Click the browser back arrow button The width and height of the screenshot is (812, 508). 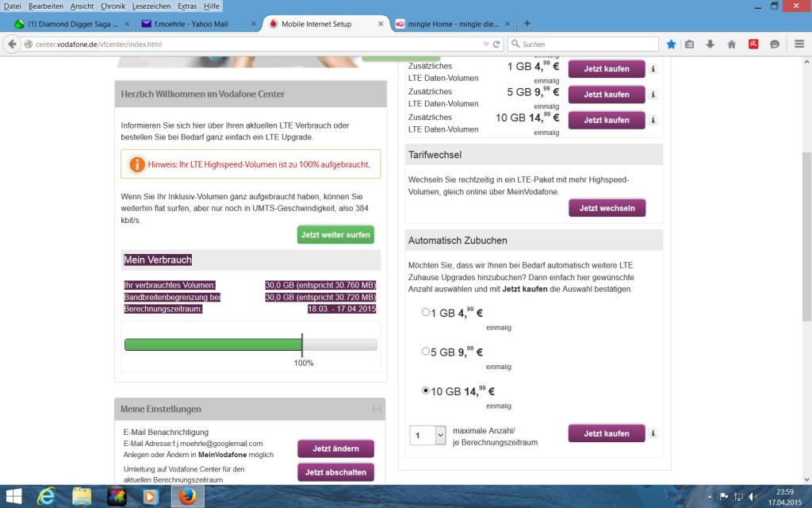pos(13,44)
